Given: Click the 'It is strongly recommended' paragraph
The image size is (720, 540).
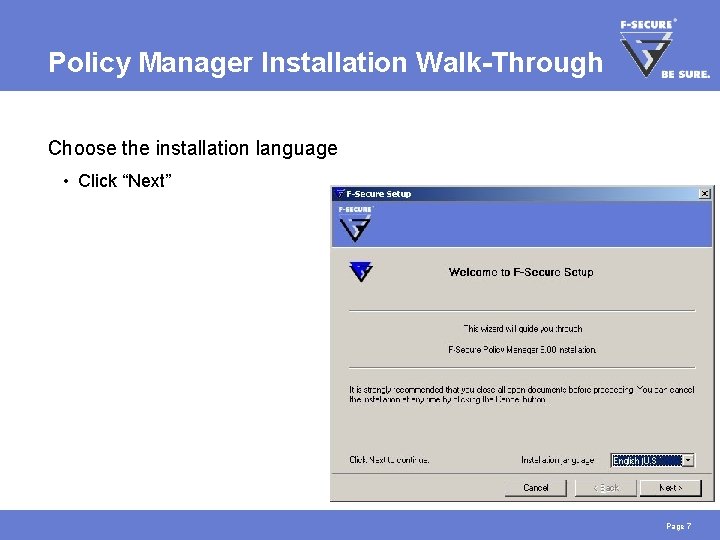Looking at the screenshot, I should (x=522, y=394).
